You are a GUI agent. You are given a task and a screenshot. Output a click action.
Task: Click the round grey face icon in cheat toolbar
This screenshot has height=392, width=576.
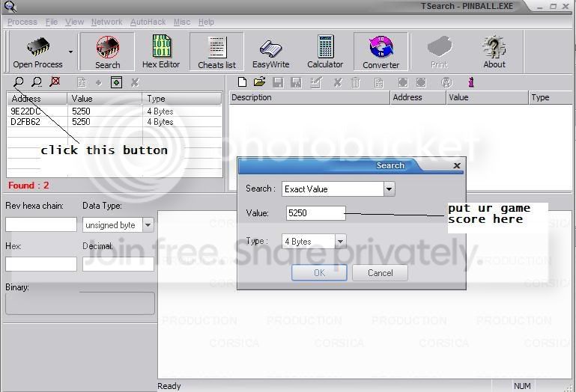coord(446,82)
